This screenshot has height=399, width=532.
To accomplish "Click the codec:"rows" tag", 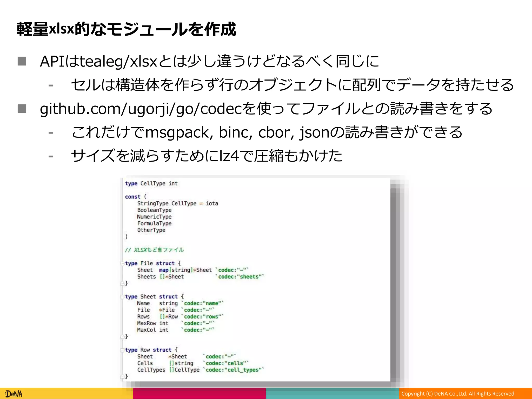I will (202, 317).
